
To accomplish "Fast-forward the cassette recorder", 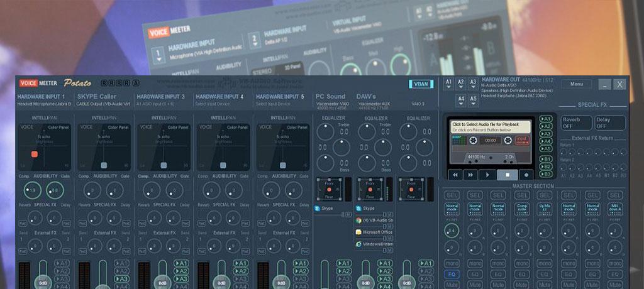I will click(470, 175).
